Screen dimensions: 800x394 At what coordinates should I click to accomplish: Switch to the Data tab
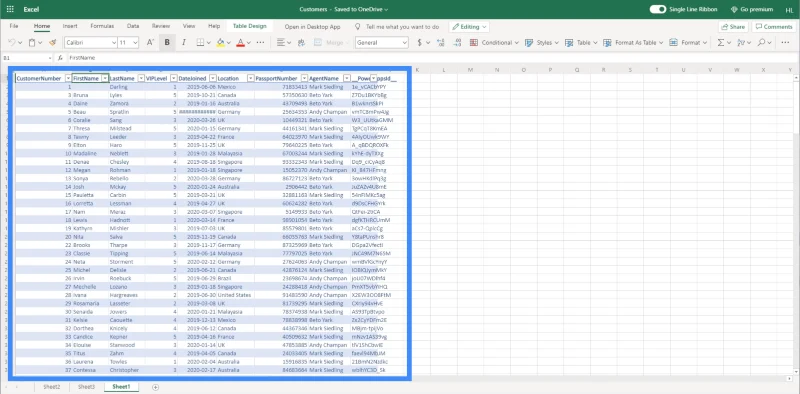click(133, 26)
